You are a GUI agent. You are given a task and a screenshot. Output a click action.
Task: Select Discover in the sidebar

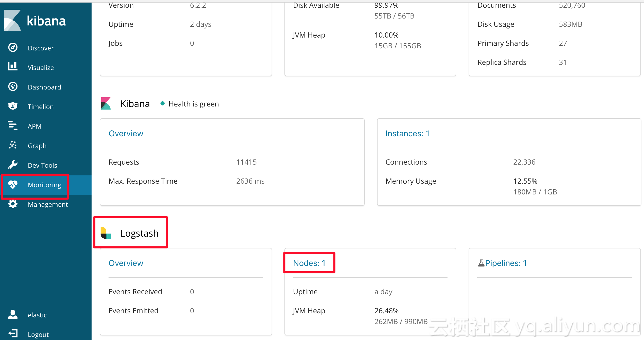click(x=41, y=48)
